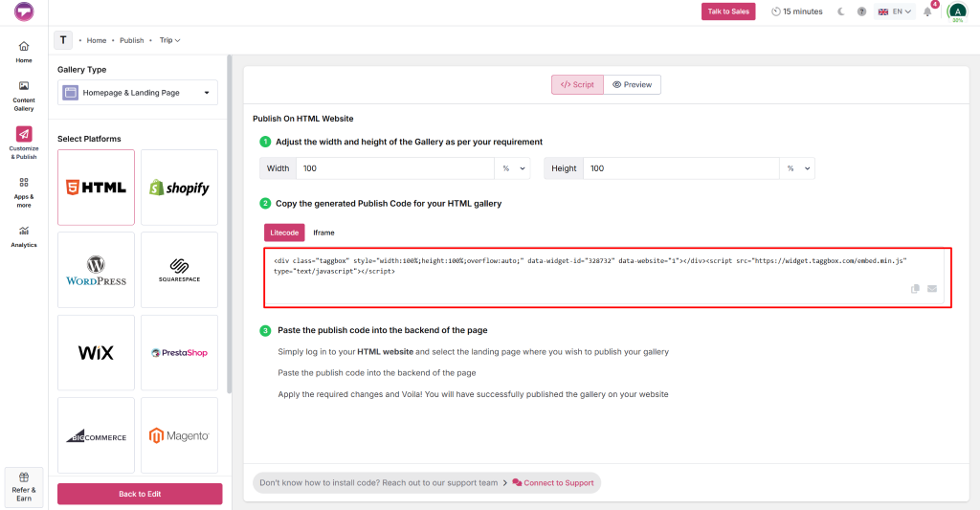Open Refer & Earn
This screenshot has height=510, width=980.
pos(24,487)
